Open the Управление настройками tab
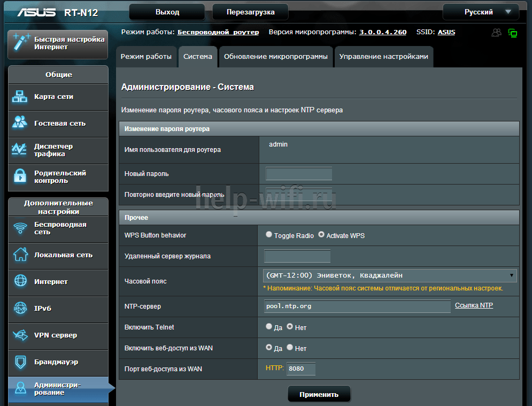This screenshot has width=532, height=406. 383,57
